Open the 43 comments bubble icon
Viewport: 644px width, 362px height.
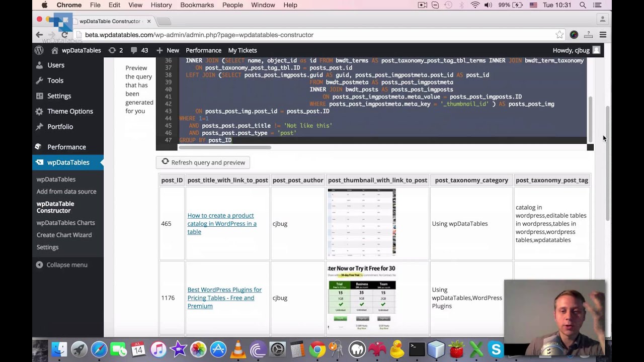point(139,50)
